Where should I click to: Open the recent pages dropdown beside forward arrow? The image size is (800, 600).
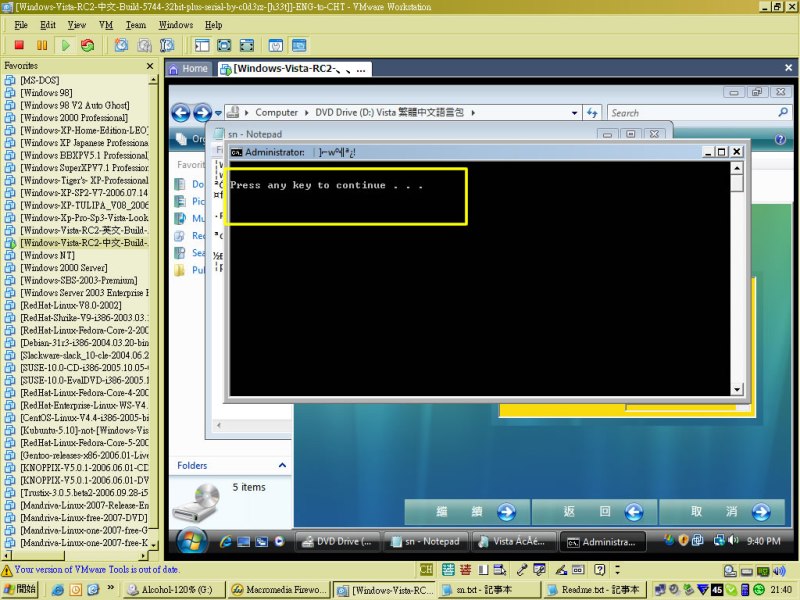pos(218,113)
